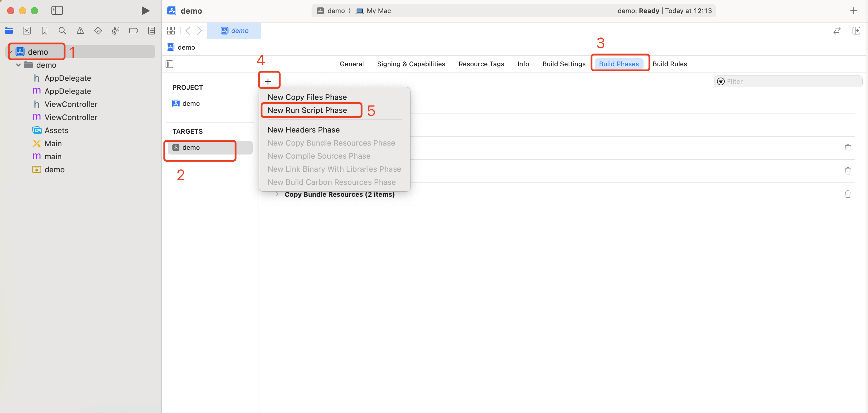The height and width of the screenshot is (413, 868).
Task: Add editor on right split button
Action: pyautogui.click(x=856, y=31)
